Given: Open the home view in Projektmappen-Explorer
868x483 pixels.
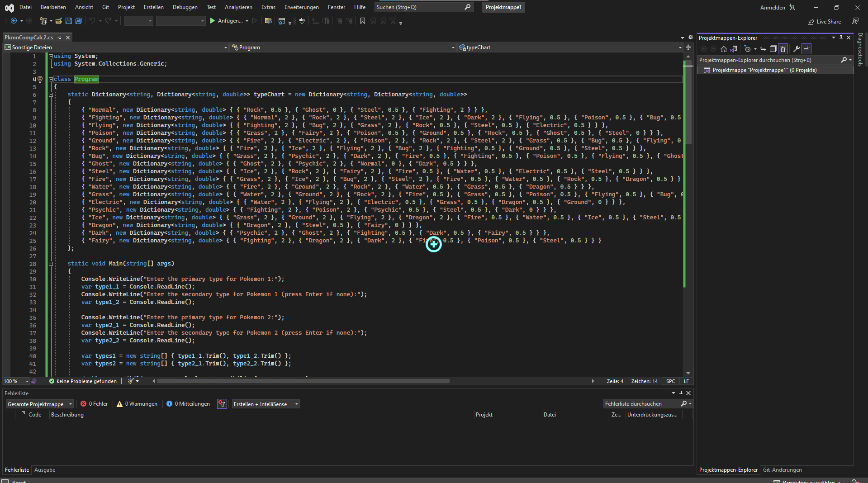Looking at the screenshot, I should [723, 49].
